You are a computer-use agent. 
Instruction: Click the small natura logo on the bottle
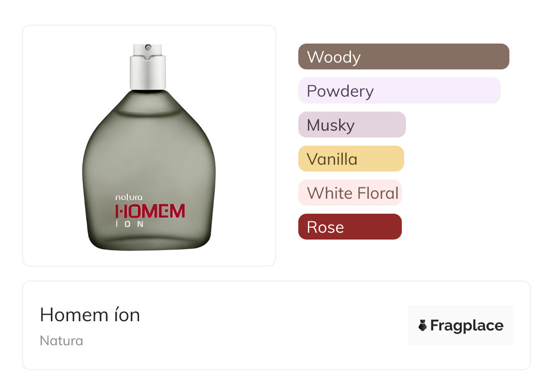click(x=129, y=197)
